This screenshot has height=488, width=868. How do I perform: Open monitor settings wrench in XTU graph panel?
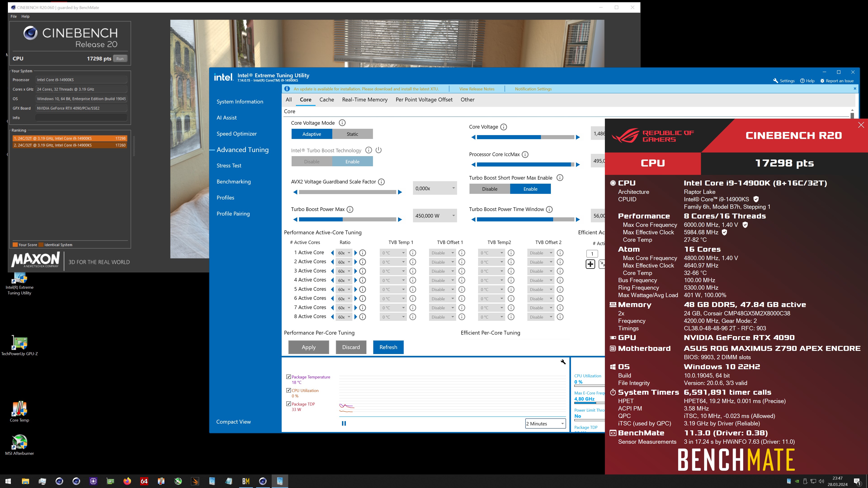tap(563, 362)
